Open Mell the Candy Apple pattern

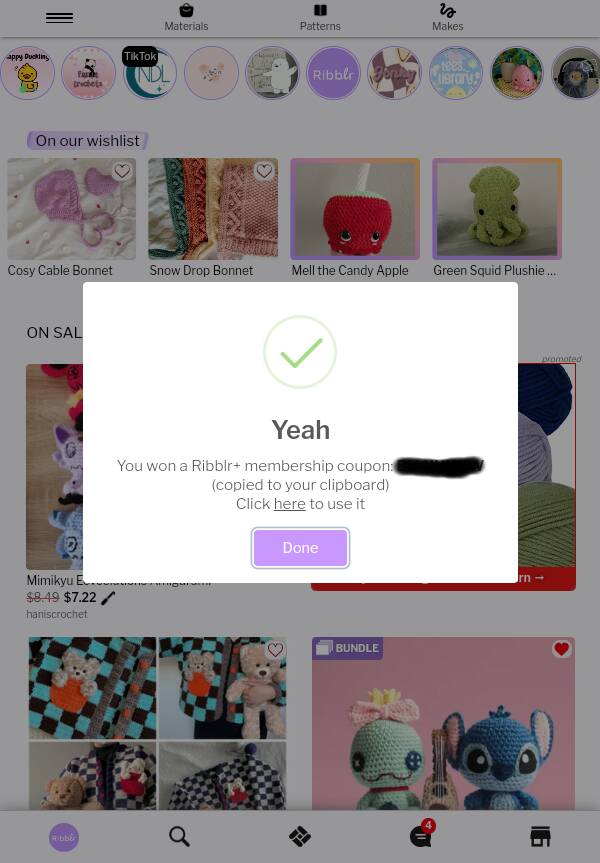[x=355, y=217]
